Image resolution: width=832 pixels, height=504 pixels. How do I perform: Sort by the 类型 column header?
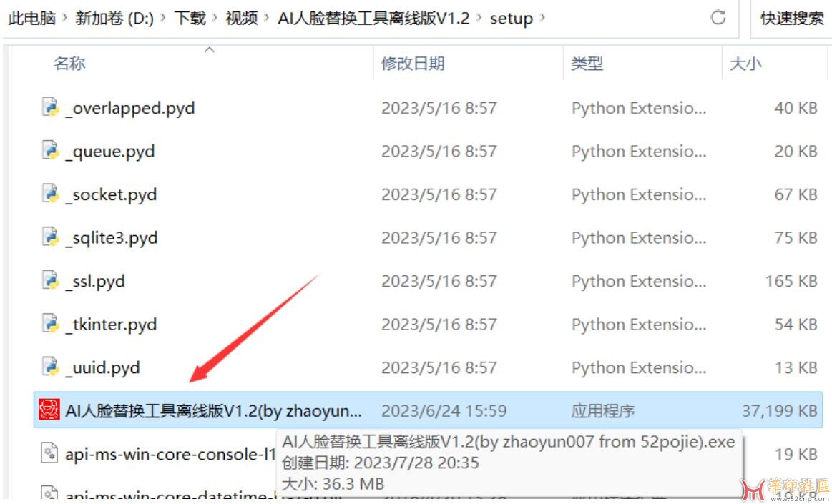click(587, 64)
